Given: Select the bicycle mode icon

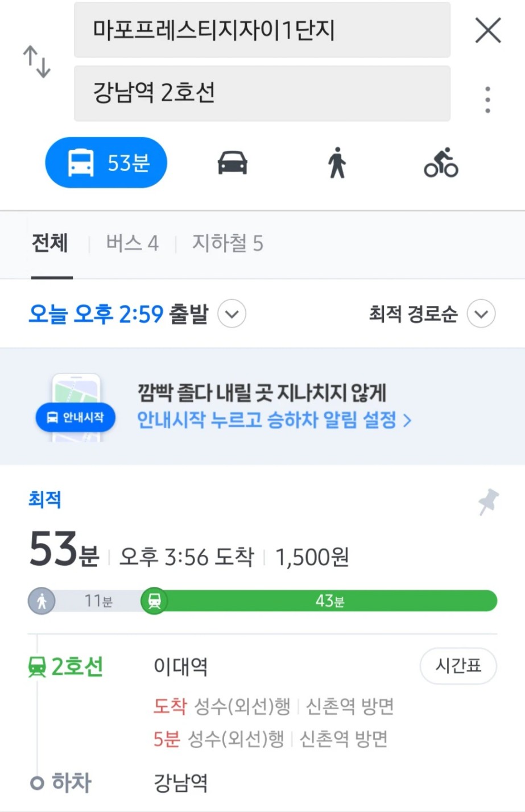Looking at the screenshot, I should (441, 163).
